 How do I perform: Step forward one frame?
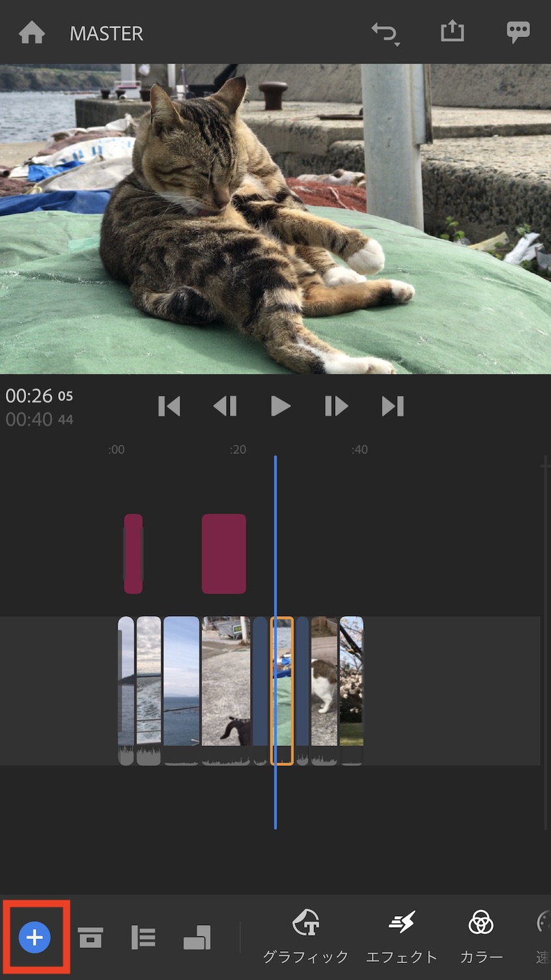tap(336, 406)
